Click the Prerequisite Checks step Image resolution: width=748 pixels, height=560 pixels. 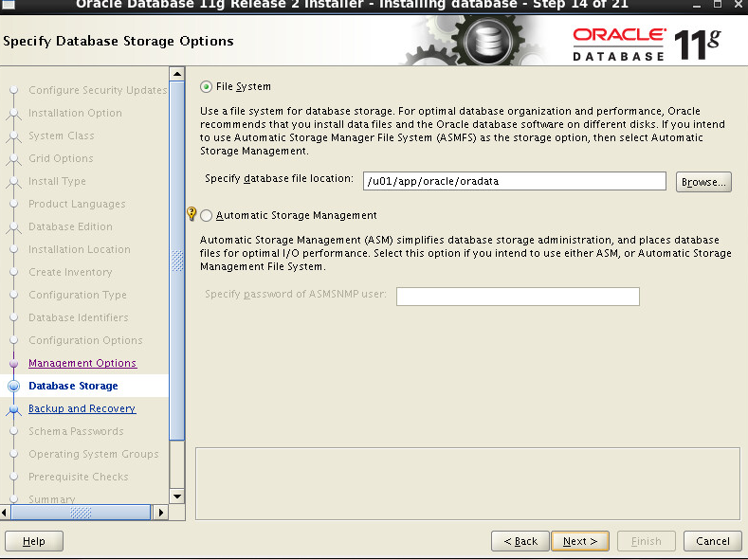point(79,477)
